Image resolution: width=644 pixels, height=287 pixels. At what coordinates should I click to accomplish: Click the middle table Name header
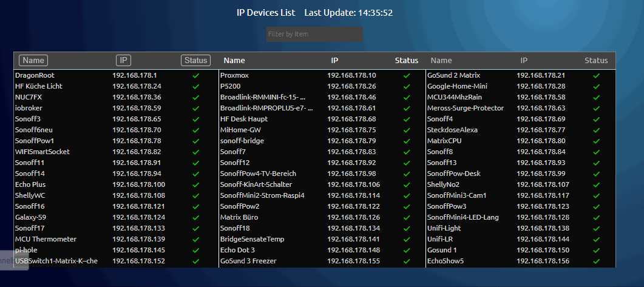click(x=234, y=60)
